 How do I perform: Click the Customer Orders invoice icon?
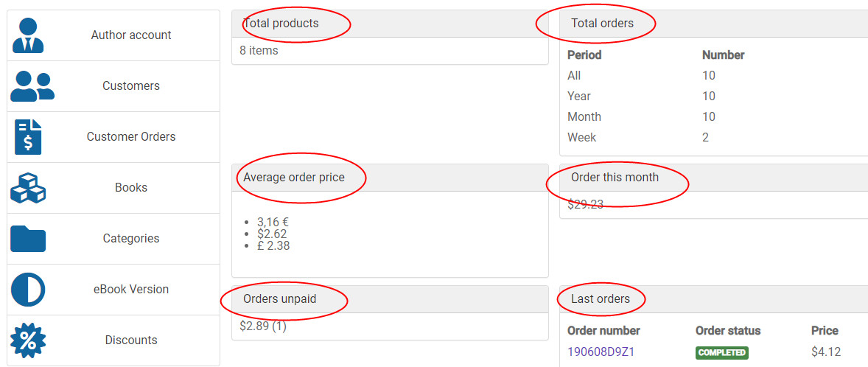click(28, 137)
